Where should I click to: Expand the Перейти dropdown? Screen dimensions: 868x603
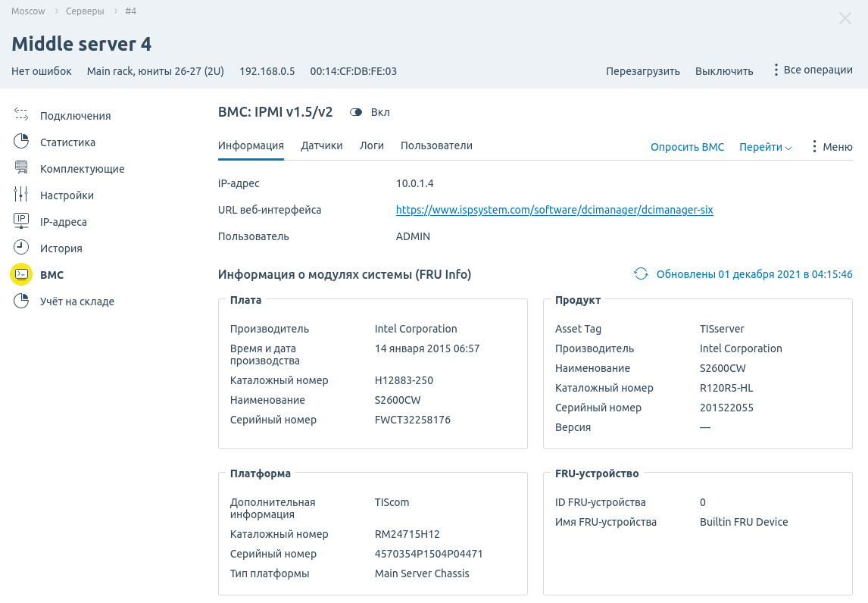766,147
